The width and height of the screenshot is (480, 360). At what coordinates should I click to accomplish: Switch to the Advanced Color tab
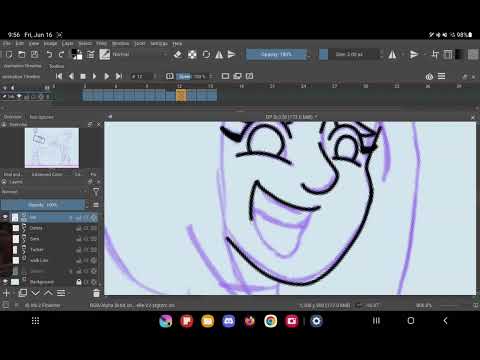(47, 174)
